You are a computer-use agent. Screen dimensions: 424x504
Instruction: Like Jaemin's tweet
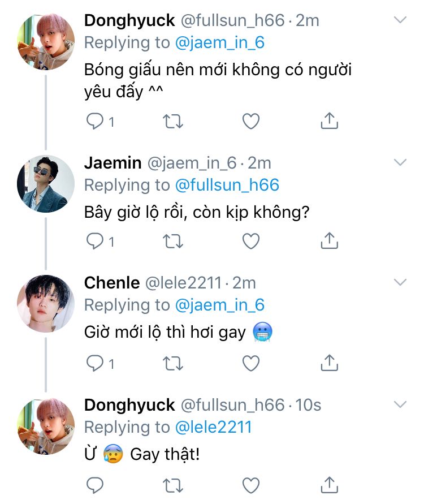pyautogui.click(x=250, y=242)
